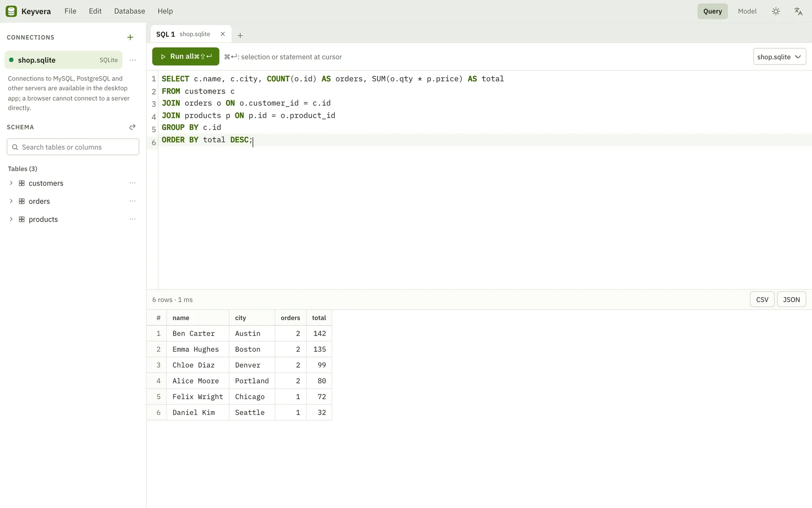Open the Database menu
This screenshot has width=812, height=508.
click(129, 11)
